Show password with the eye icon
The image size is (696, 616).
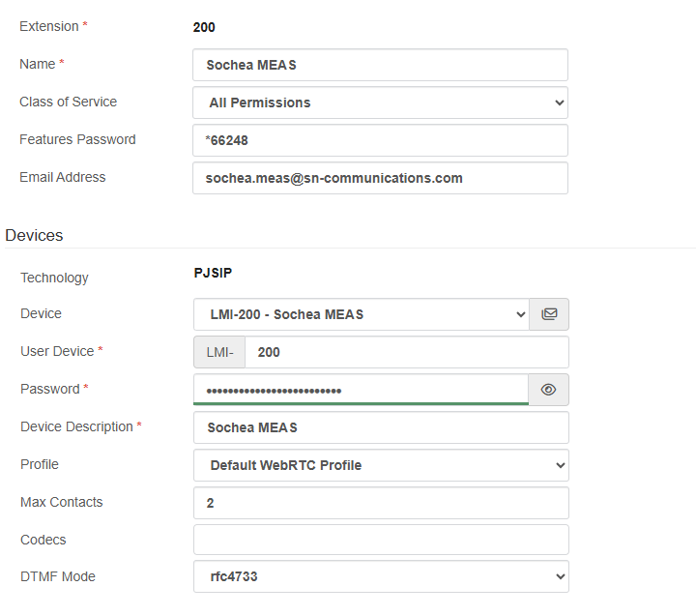(548, 390)
